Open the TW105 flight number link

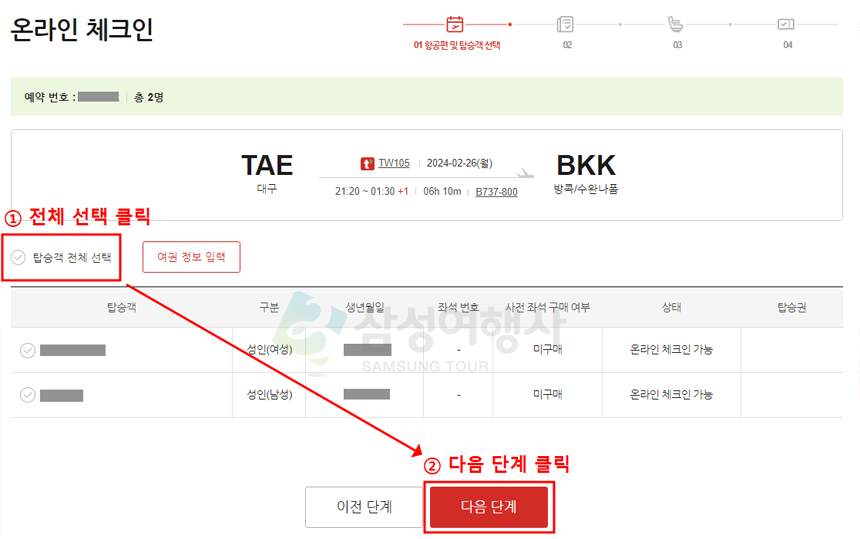(394, 163)
